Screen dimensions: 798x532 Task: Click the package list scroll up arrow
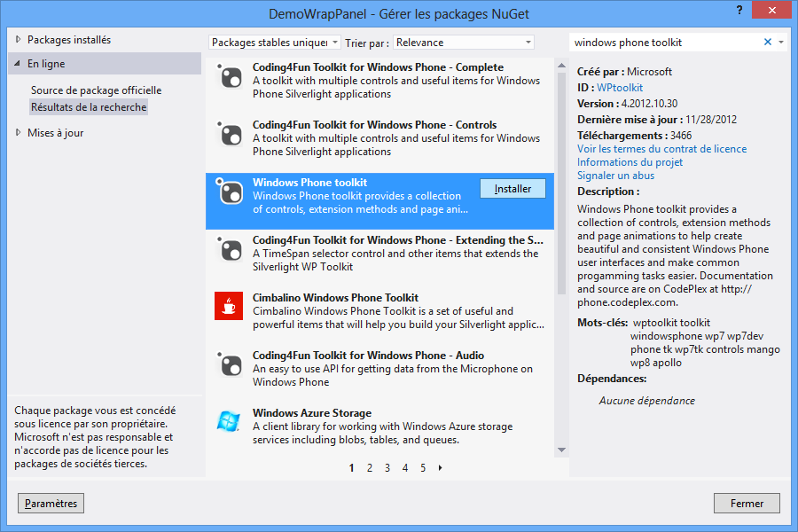pyautogui.click(x=561, y=66)
